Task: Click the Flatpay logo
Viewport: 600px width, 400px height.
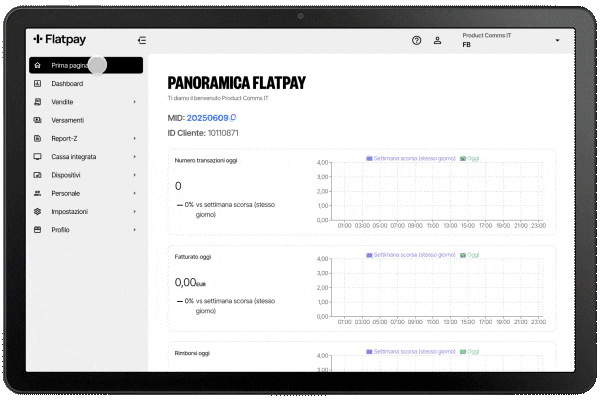Action: click(60, 39)
